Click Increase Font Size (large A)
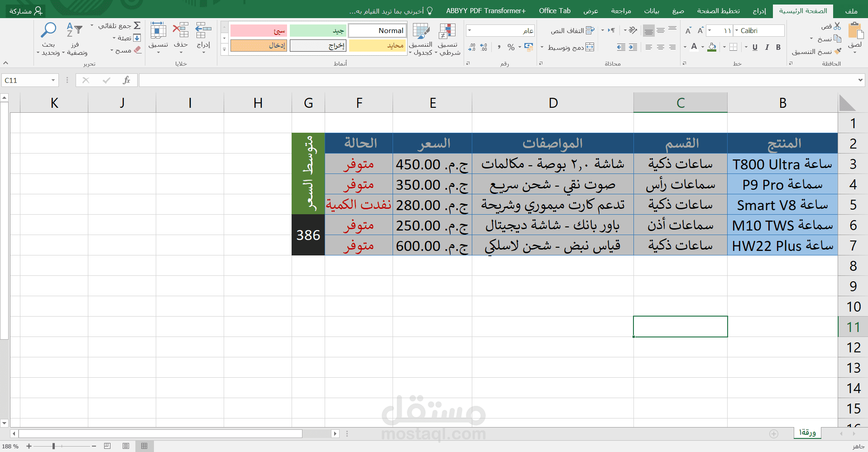Viewport: 868px width, 452px height. pos(700,30)
